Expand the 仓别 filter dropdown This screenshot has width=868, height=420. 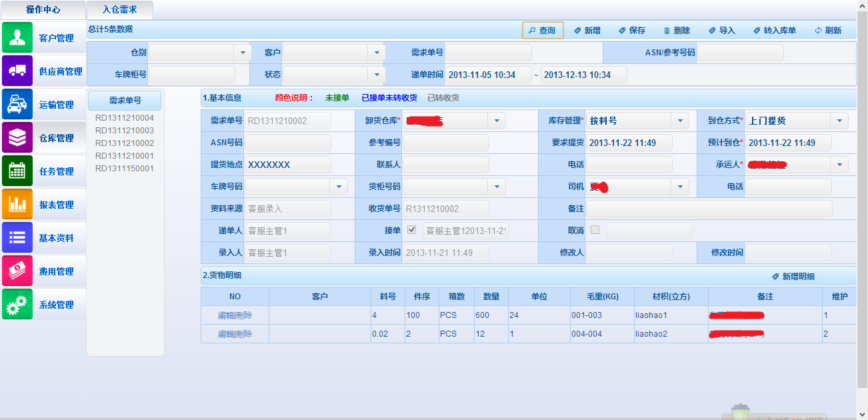(242, 53)
